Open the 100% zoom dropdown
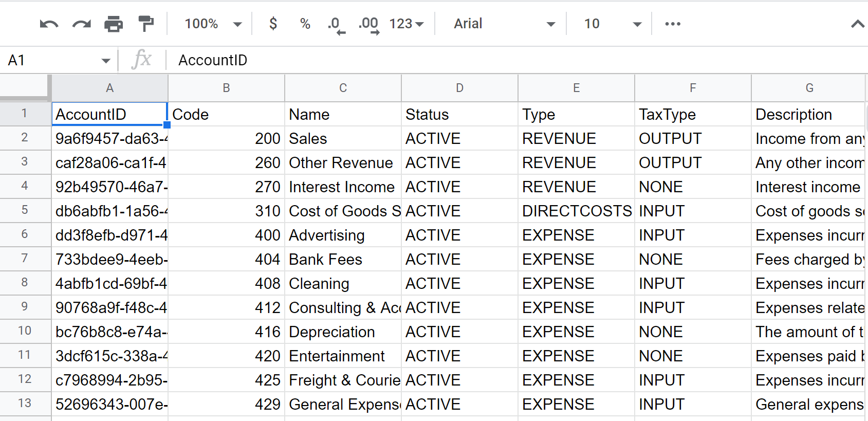 coord(213,24)
